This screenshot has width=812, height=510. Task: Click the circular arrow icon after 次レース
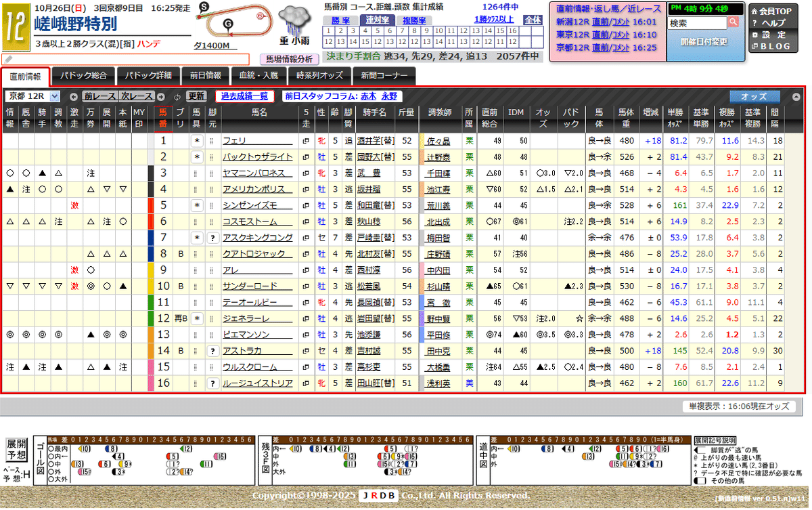tap(160, 96)
